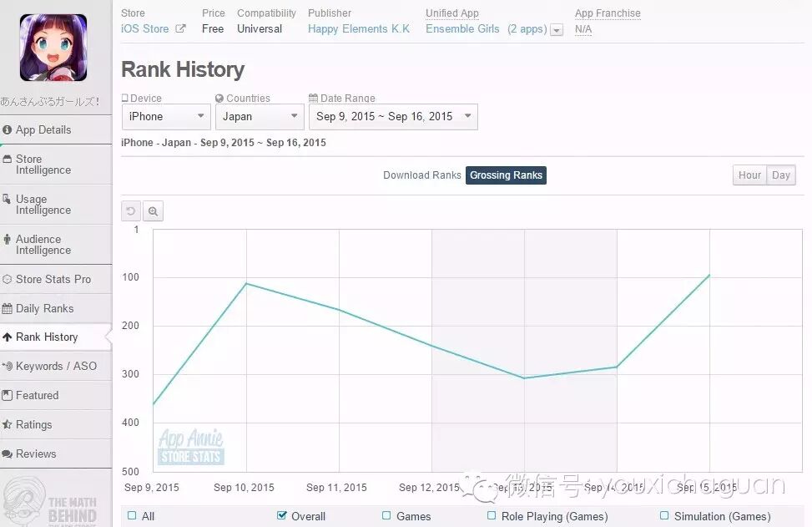812x527 pixels.
Task: Uncheck the Overall checkbox
Action: coord(282,515)
